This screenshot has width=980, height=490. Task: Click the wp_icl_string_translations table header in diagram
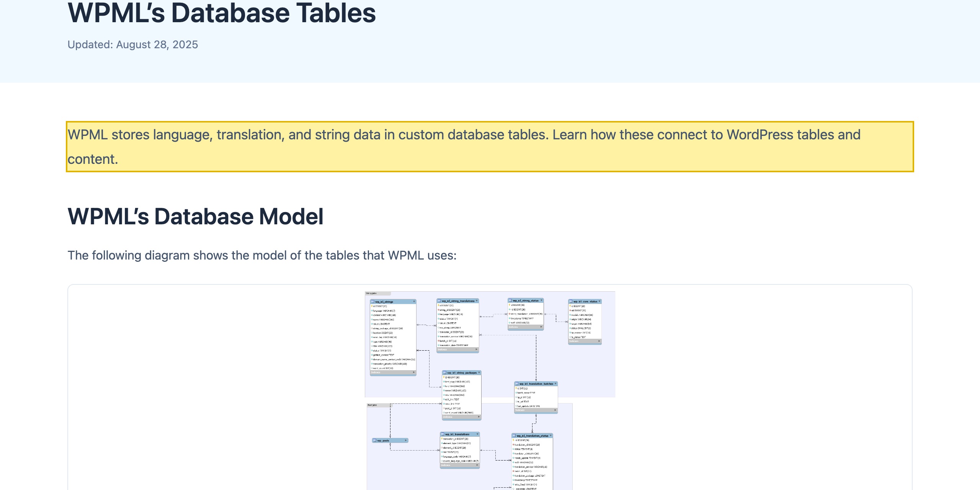pos(458,301)
